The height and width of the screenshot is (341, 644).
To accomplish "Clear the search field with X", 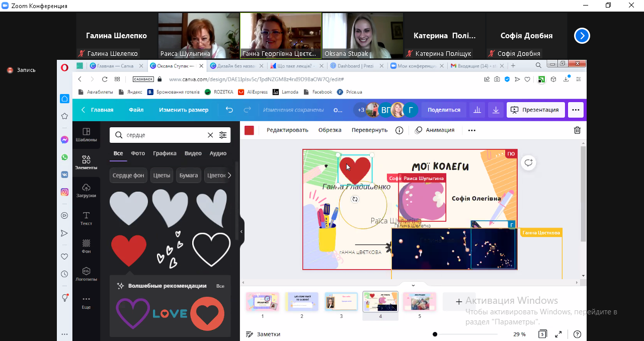I will tap(210, 135).
